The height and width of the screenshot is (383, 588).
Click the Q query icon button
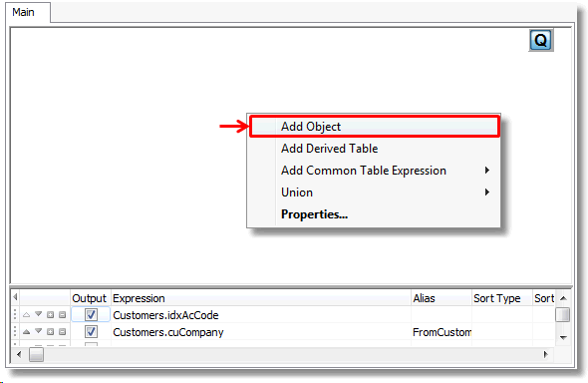click(540, 40)
